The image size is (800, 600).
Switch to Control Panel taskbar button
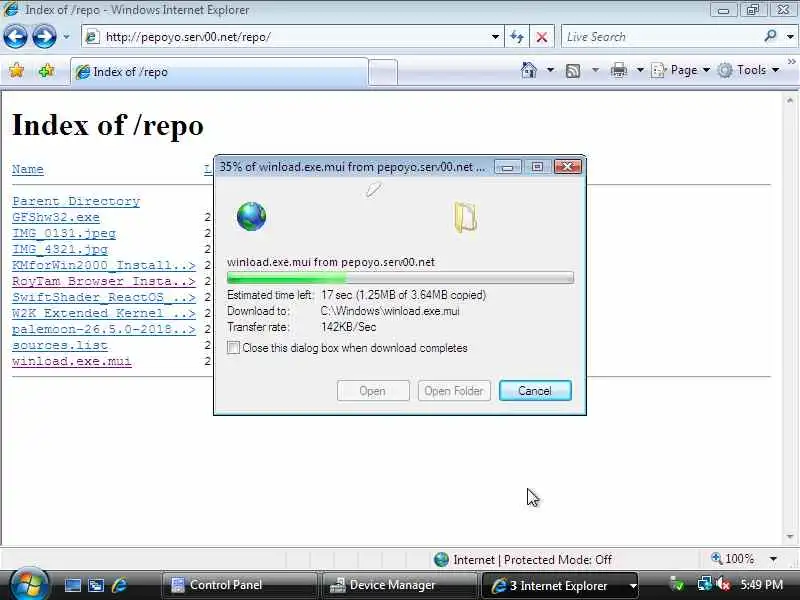(x=239, y=585)
